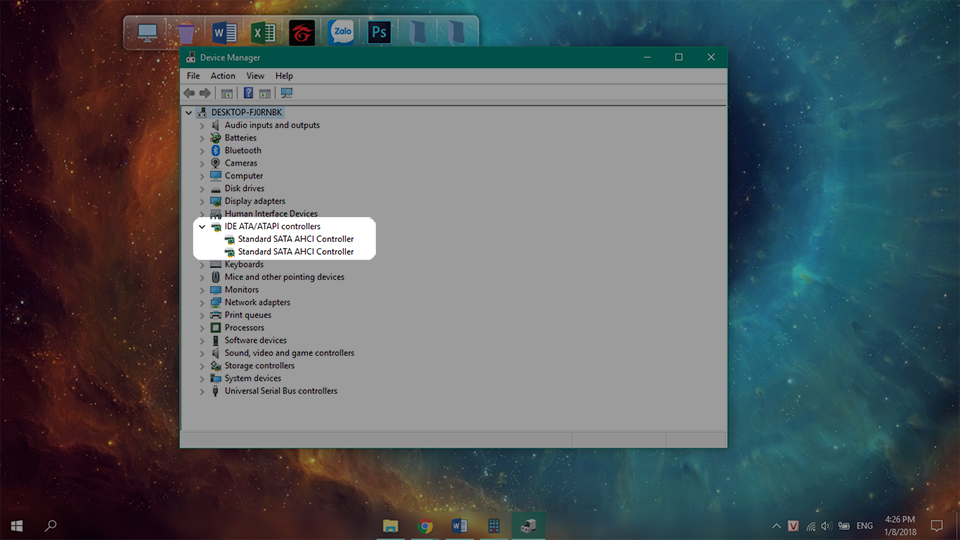Select the Storage controllers entry

(260, 366)
